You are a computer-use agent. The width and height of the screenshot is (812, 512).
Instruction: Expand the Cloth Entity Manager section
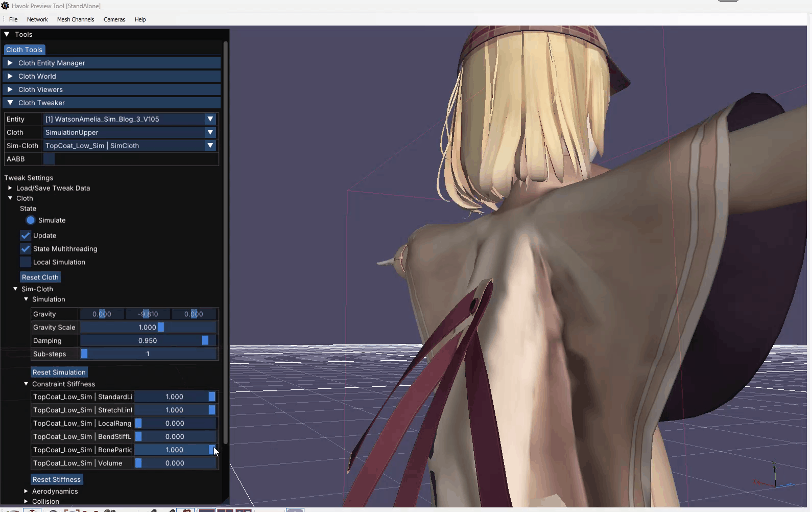[112, 63]
